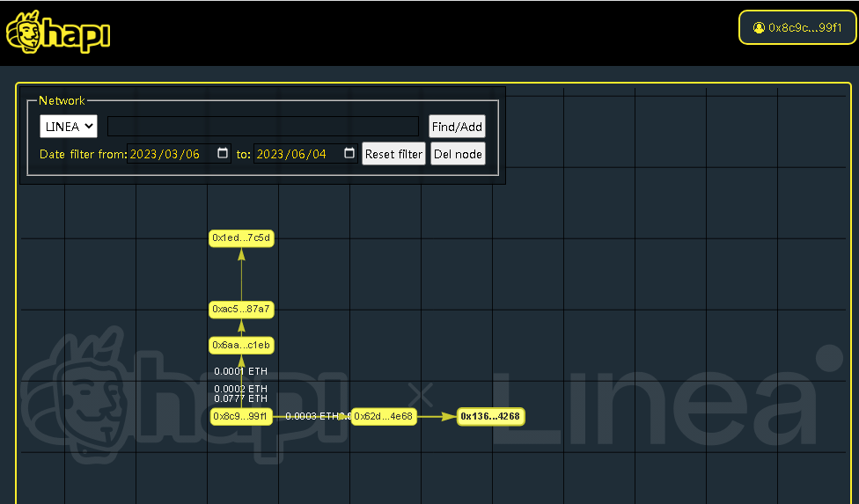Click the date filter from field 2023/03/06

tap(179, 154)
